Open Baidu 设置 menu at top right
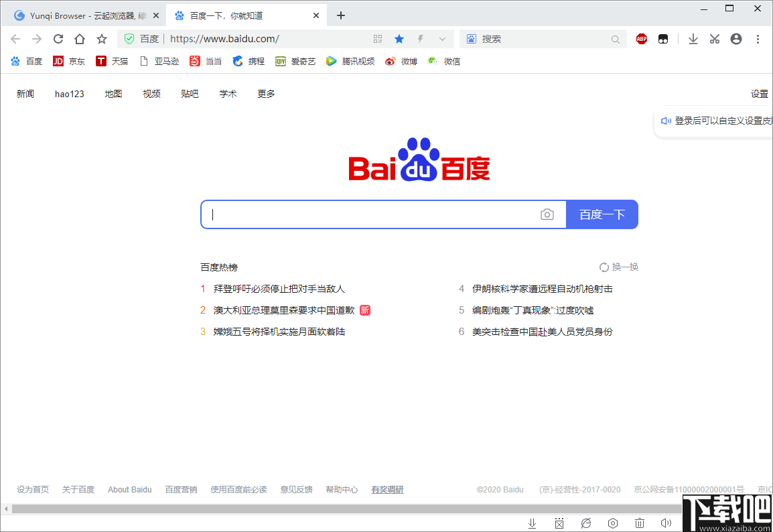The height and width of the screenshot is (532, 773). [x=760, y=94]
